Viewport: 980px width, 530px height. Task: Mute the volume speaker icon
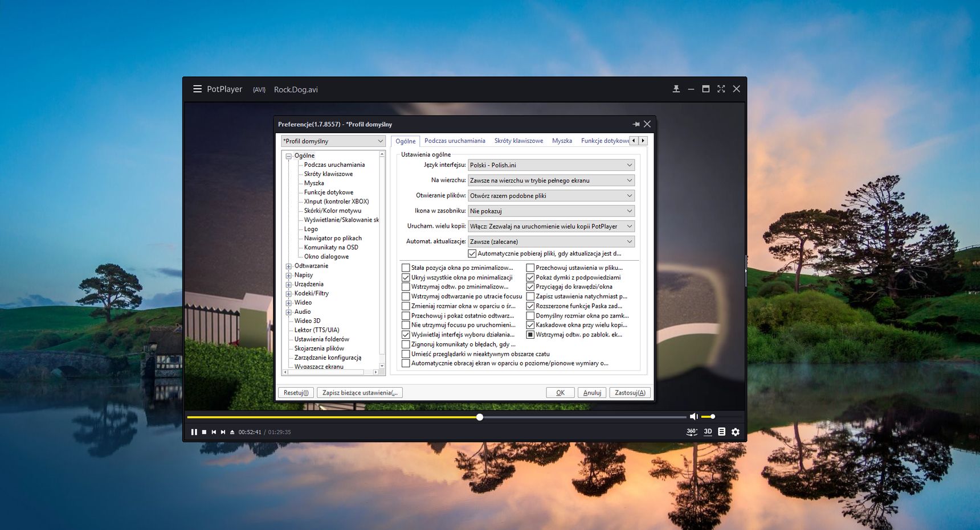click(693, 417)
